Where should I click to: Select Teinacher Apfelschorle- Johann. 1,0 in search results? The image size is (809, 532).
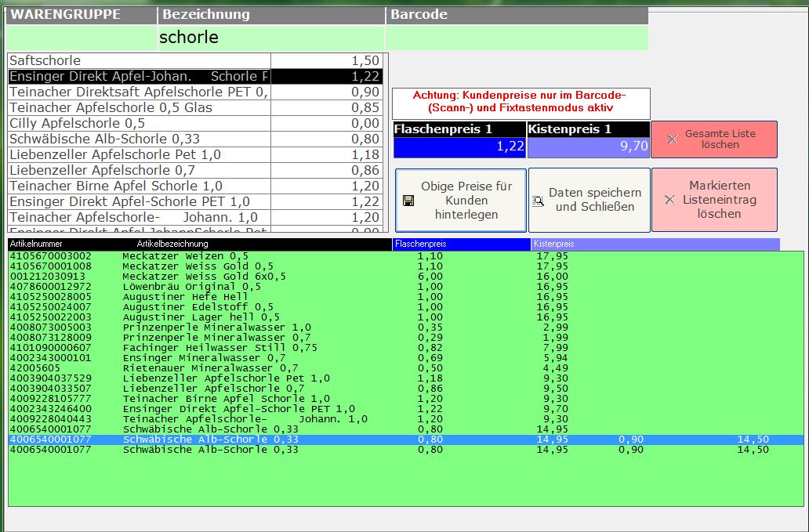pyautogui.click(x=195, y=217)
